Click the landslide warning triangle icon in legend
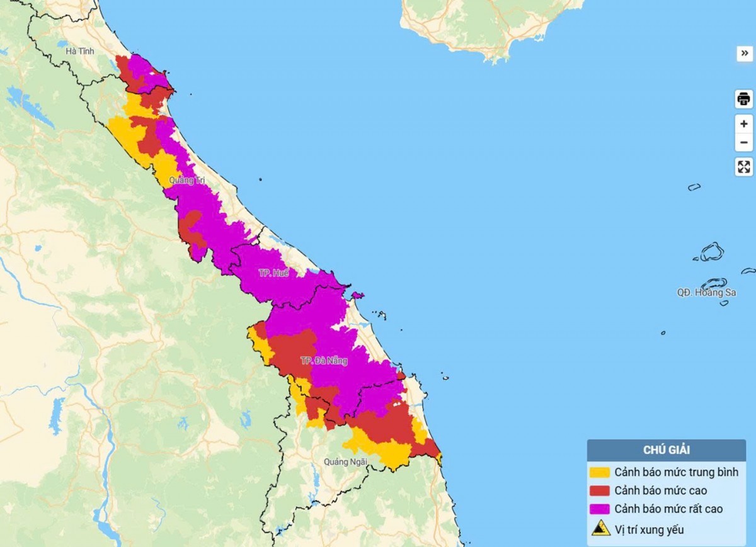756x547 pixels. [600, 528]
